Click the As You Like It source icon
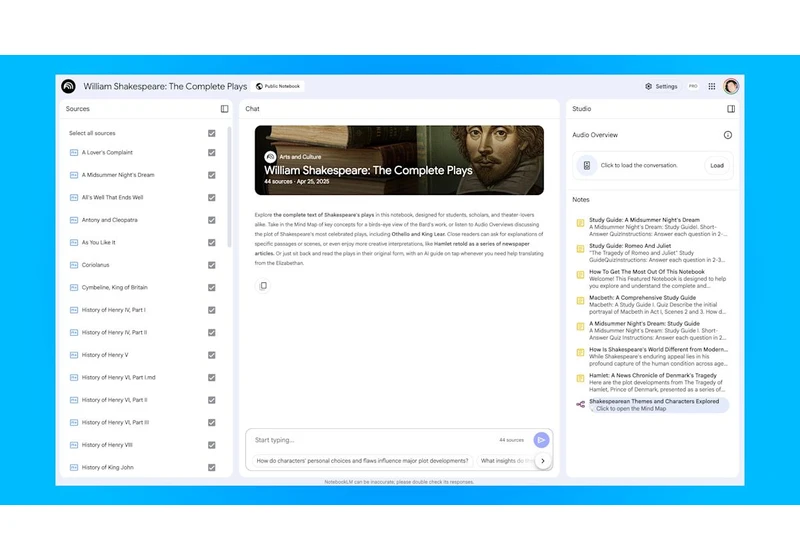Image resolution: width=800 pixels, height=560 pixels. coord(74,243)
